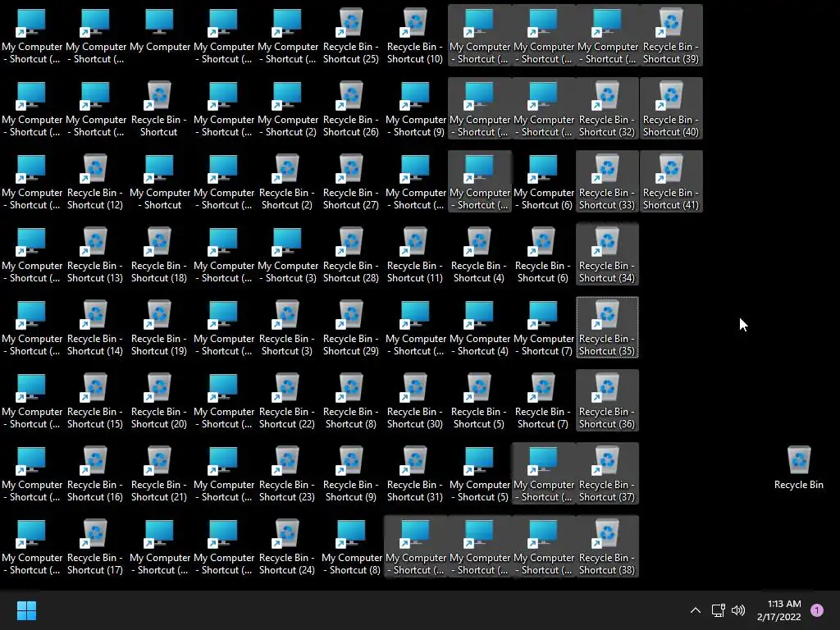Select Recycle Bin - Shortcut (25) icon

tap(351, 35)
